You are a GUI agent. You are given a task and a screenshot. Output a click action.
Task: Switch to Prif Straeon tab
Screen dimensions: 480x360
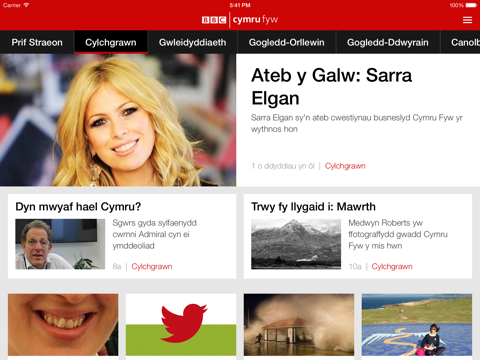click(x=37, y=42)
